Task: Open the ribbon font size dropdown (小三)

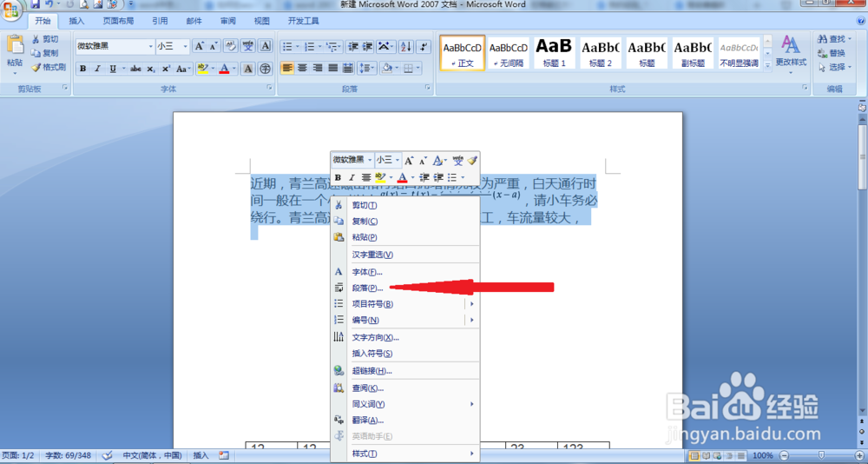Action: tap(186, 46)
